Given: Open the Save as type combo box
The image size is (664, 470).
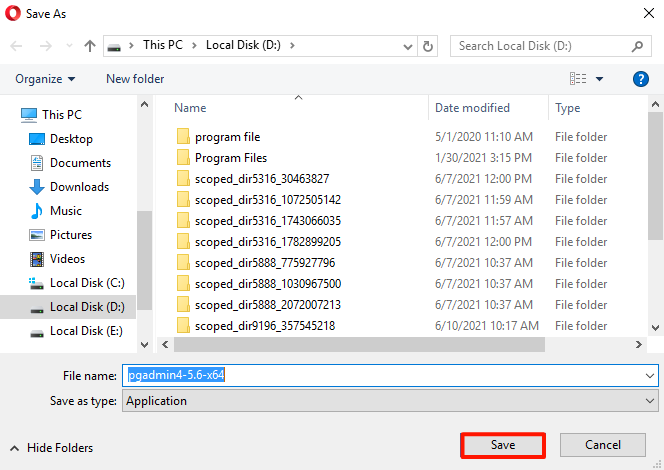Looking at the screenshot, I should coord(390,401).
